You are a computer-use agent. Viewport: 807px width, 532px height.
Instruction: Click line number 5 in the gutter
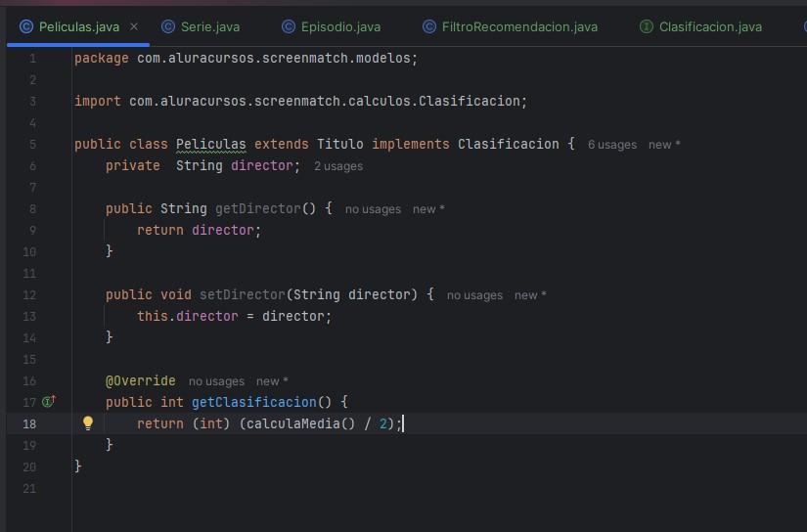[32, 145]
